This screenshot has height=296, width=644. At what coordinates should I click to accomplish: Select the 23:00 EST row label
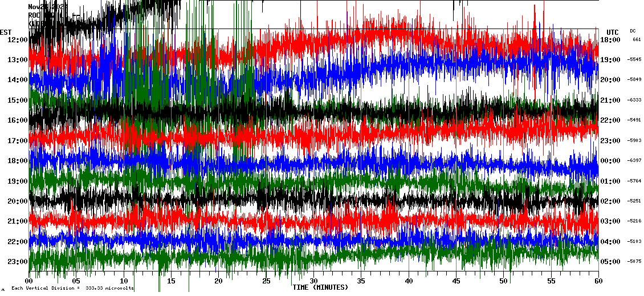18,262
